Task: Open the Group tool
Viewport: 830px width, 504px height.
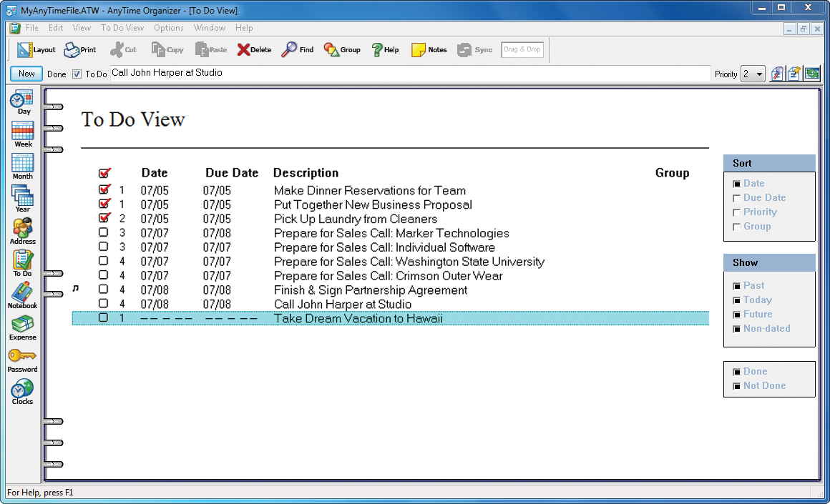Action: 342,49
